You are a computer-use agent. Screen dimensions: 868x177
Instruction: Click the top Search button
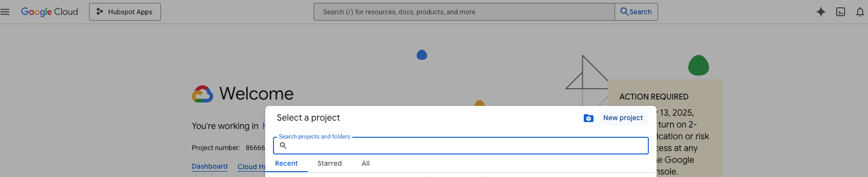coord(636,12)
